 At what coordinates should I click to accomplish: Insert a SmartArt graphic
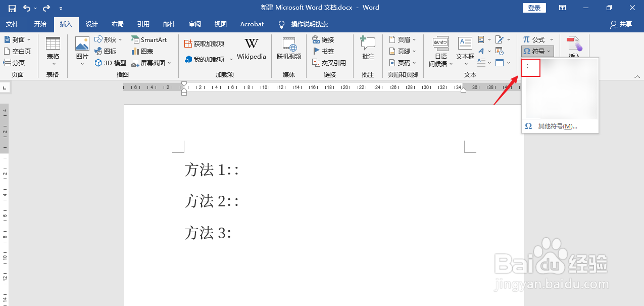pyautogui.click(x=150, y=39)
